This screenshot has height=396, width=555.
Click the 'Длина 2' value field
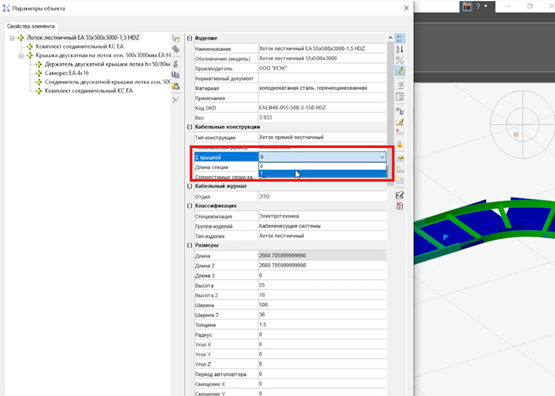tap(322, 265)
